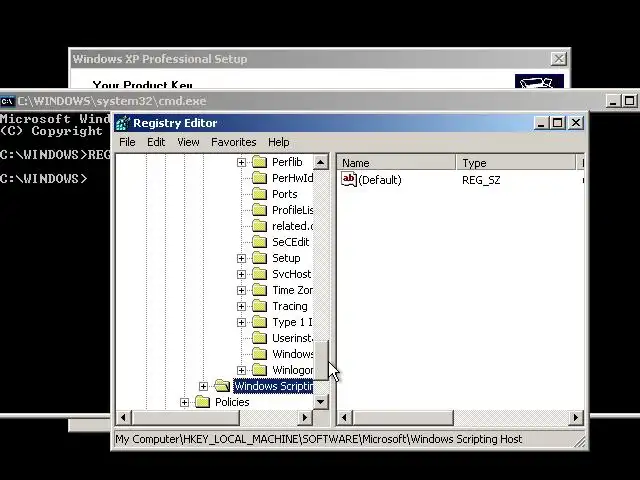
Task: Click the Perflib folder icon
Action: 259,162
